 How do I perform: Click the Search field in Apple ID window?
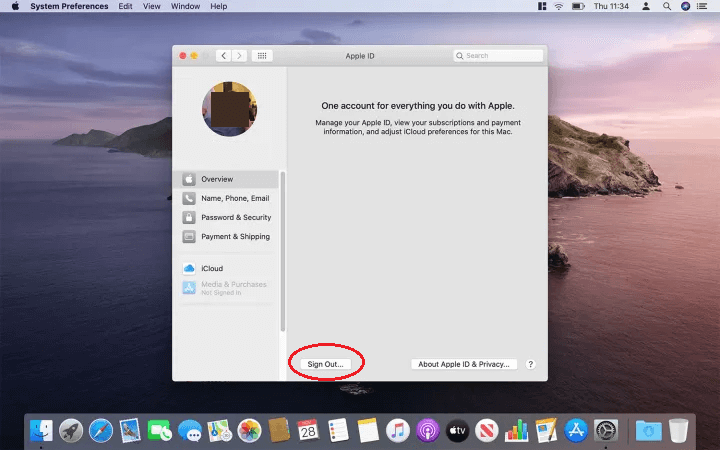498,56
